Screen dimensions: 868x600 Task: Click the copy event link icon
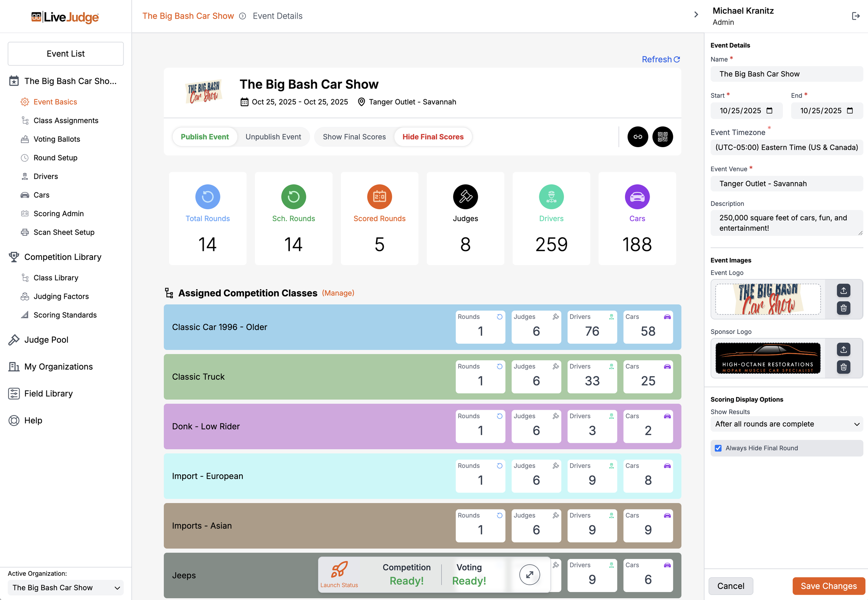[x=637, y=137]
